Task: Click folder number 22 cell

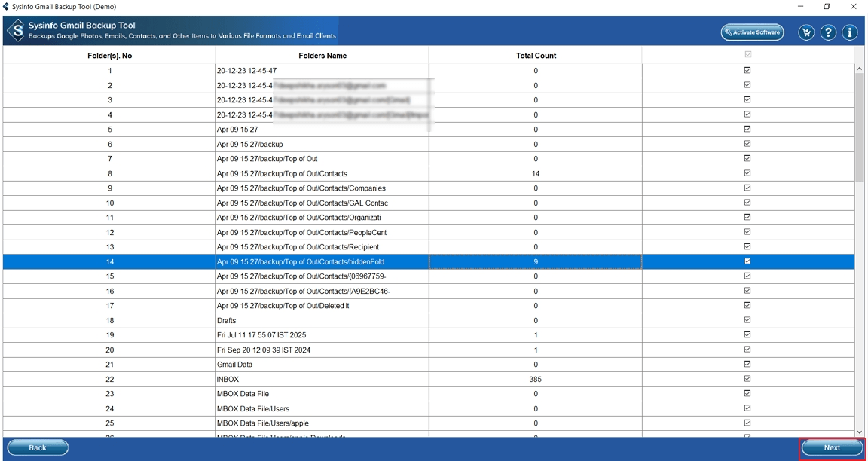Action: pyautogui.click(x=109, y=379)
